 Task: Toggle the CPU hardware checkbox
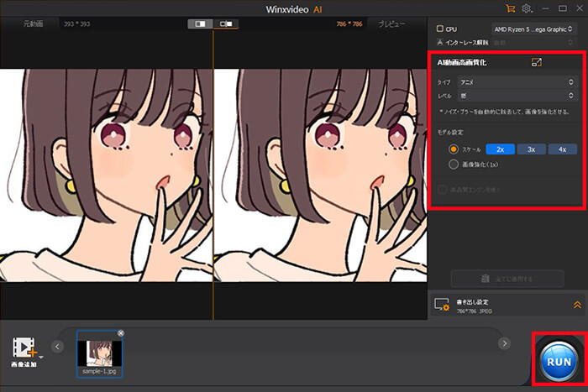pos(440,29)
